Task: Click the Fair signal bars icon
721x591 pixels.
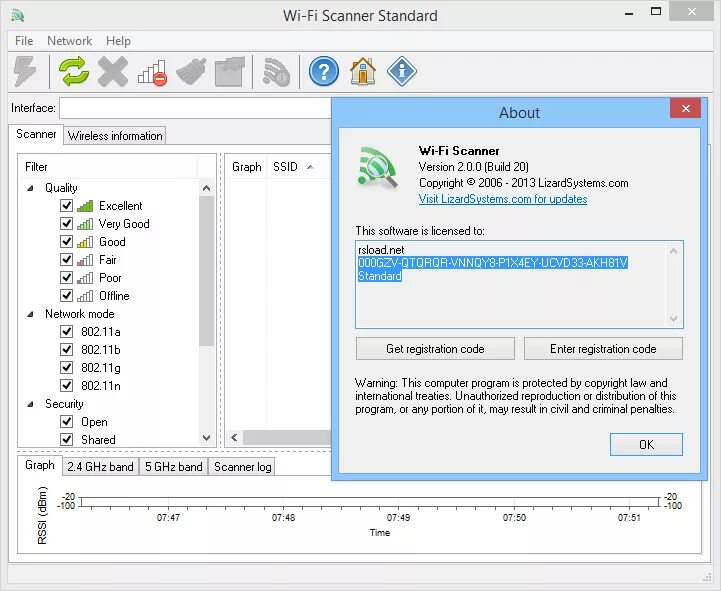Action: point(85,260)
